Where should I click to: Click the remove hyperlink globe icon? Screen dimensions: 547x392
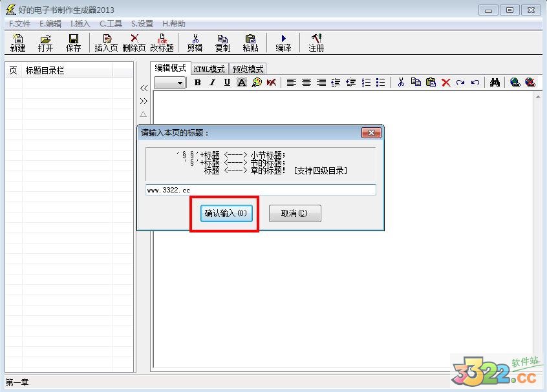point(530,83)
